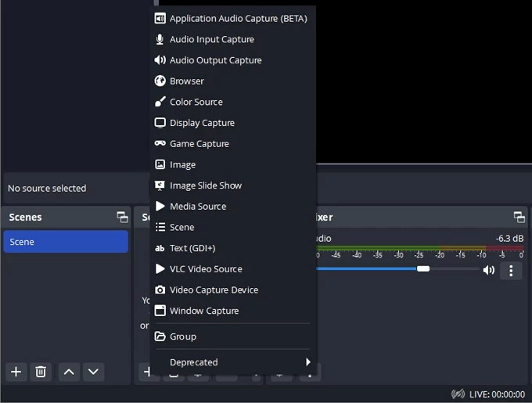Click the globe icon next to Browser
This screenshot has height=403, width=532.
[160, 81]
